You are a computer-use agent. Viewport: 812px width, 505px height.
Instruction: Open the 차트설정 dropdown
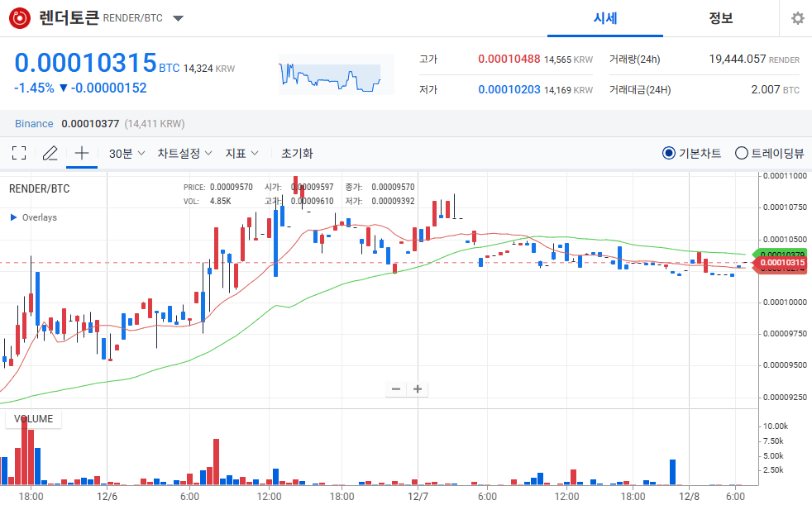[x=185, y=154]
